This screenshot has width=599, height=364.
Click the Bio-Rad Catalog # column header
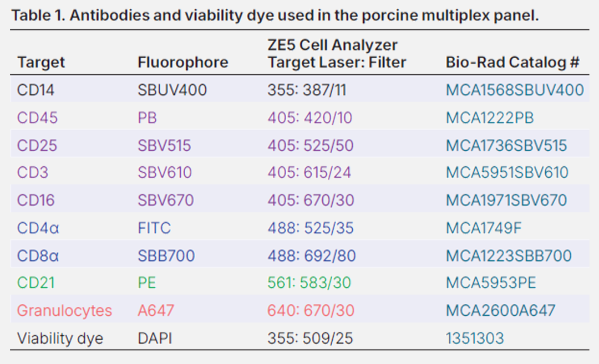(x=512, y=62)
